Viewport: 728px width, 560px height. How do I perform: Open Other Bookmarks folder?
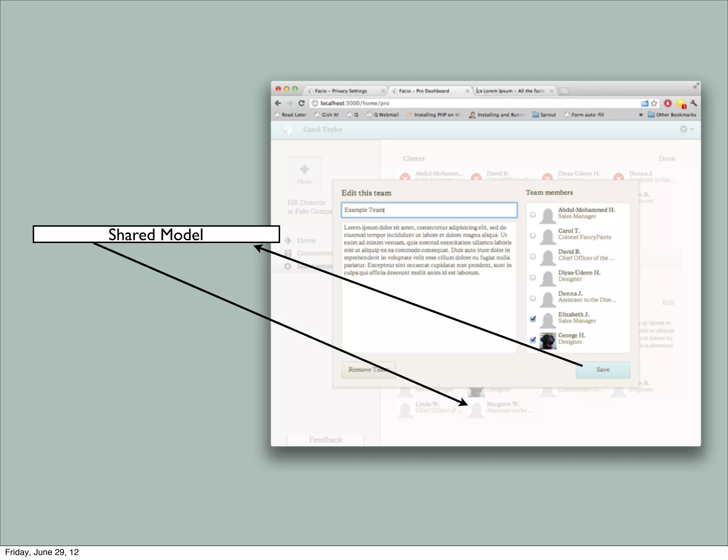tap(672, 115)
